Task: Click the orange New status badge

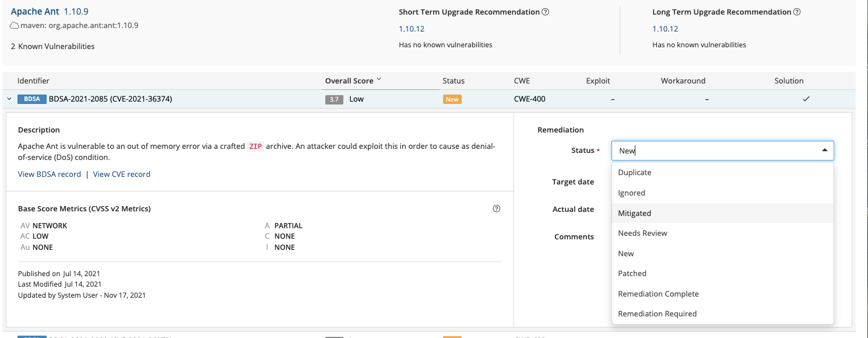Action: [452, 100]
